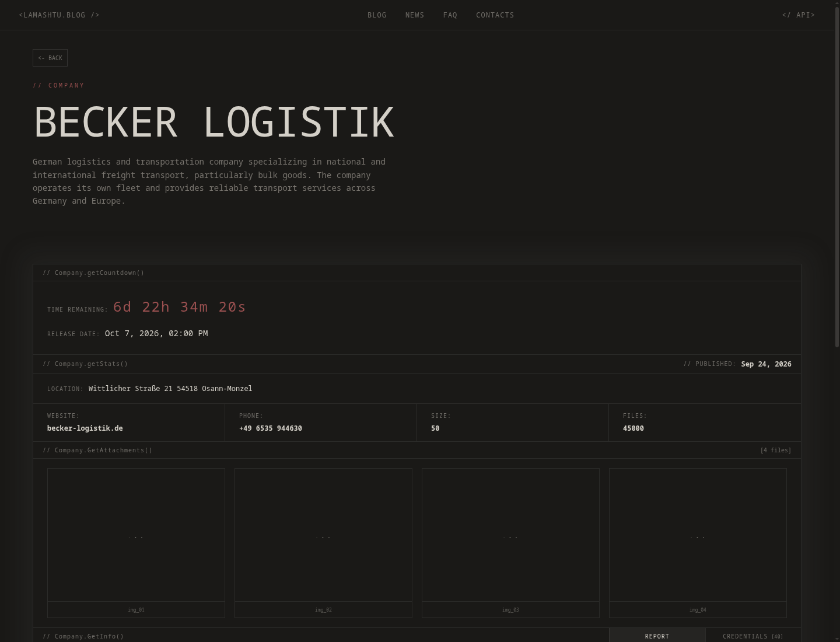The image size is (840, 642).
Task: Open the BLOG navigation item
Action: click(377, 15)
